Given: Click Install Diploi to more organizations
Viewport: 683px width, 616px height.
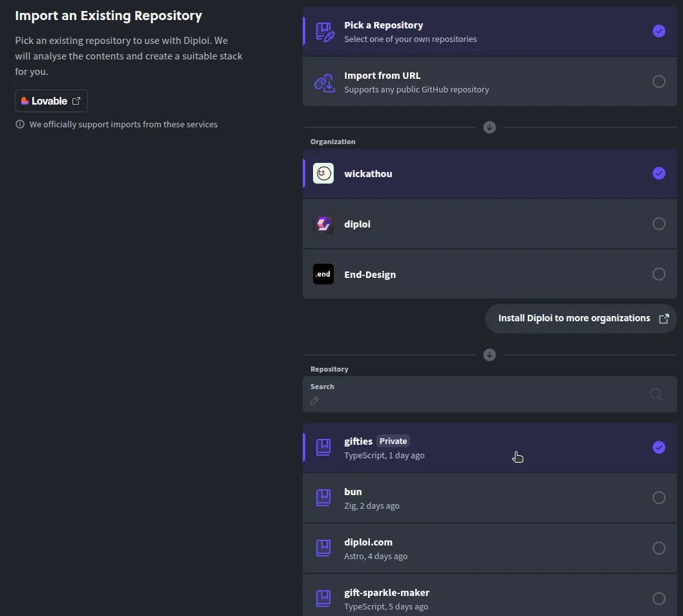Looking at the screenshot, I should (x=574, y=318).
